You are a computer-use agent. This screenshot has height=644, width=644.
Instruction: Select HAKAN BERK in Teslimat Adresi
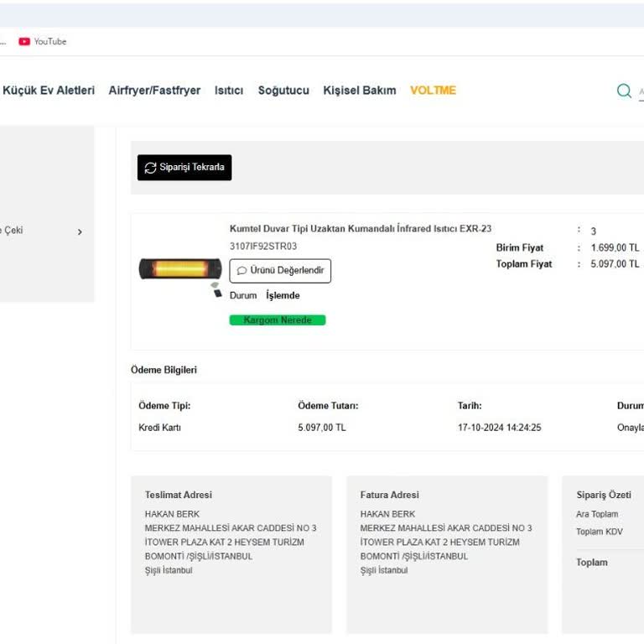172,514
